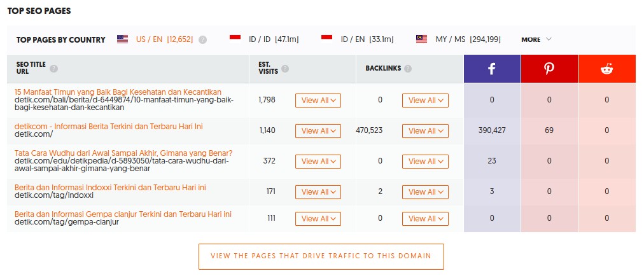Open visits View All dropdown for Wudhu row

point(318,162)
